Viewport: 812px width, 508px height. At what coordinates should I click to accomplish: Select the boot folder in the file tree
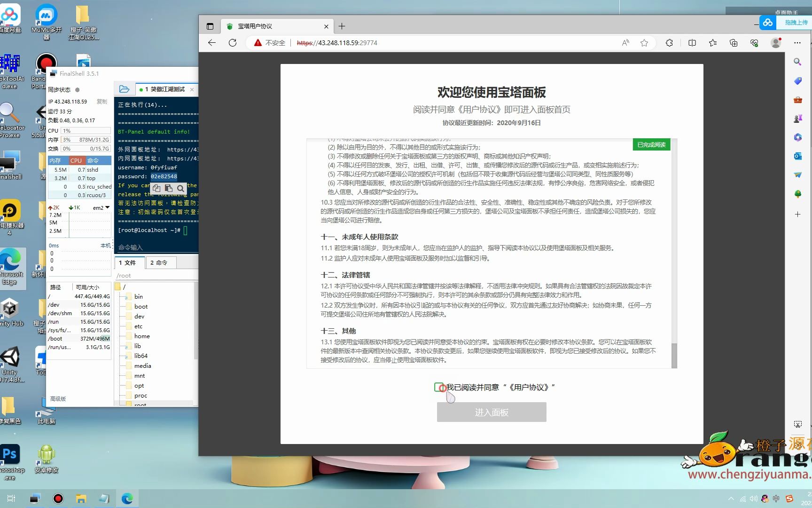click(x=141, y=306)
